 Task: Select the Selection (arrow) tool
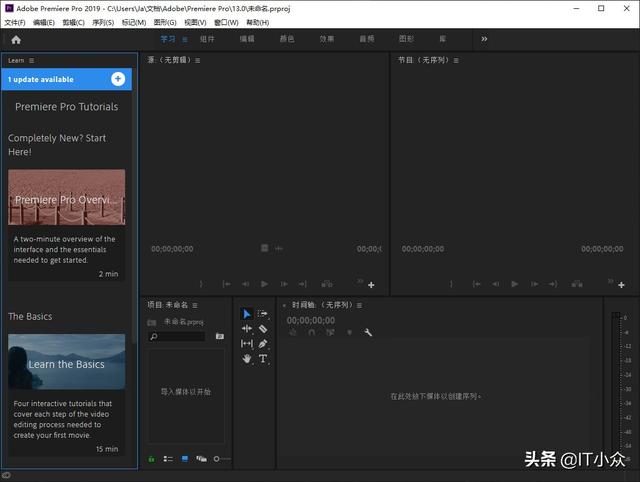[247, 314]
